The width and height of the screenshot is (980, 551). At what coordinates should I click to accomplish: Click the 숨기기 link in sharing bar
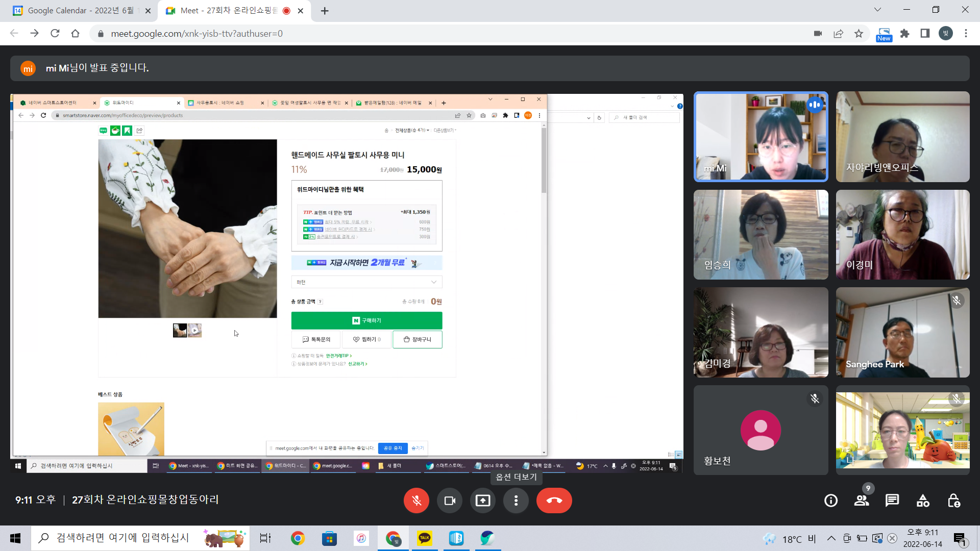(x=418, y=448)
